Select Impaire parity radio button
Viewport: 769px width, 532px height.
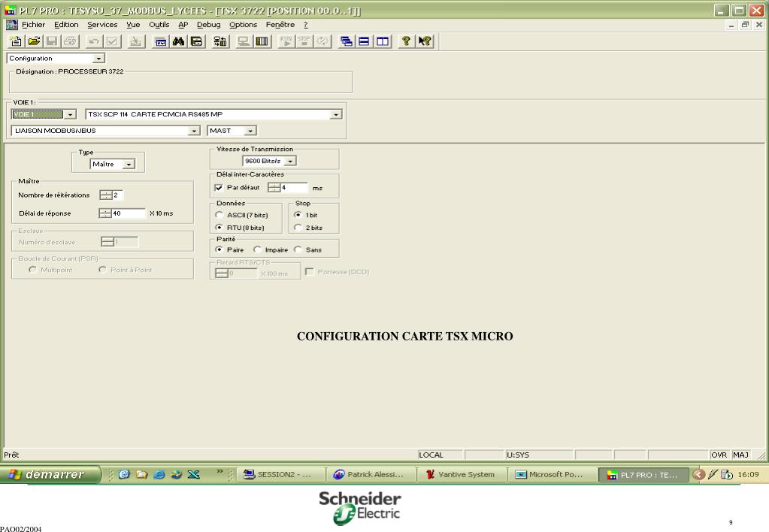pos(257,249)
